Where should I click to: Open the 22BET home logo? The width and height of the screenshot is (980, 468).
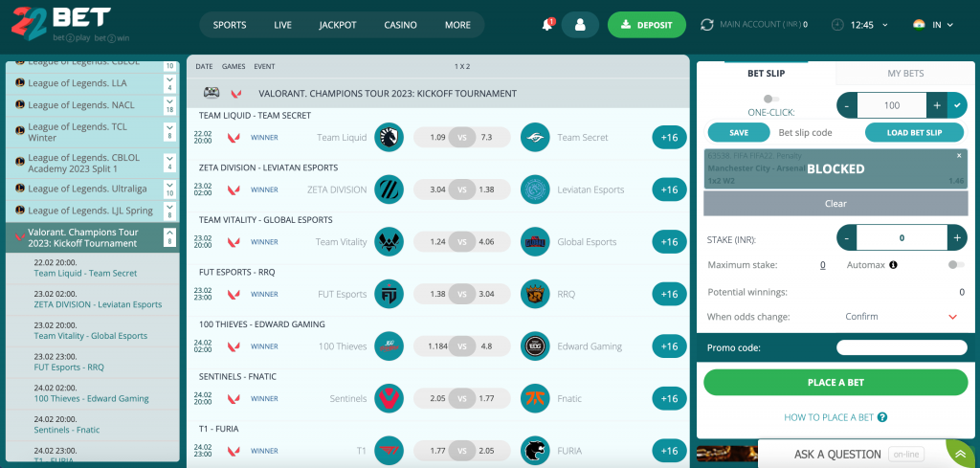(x=69, y=24)
